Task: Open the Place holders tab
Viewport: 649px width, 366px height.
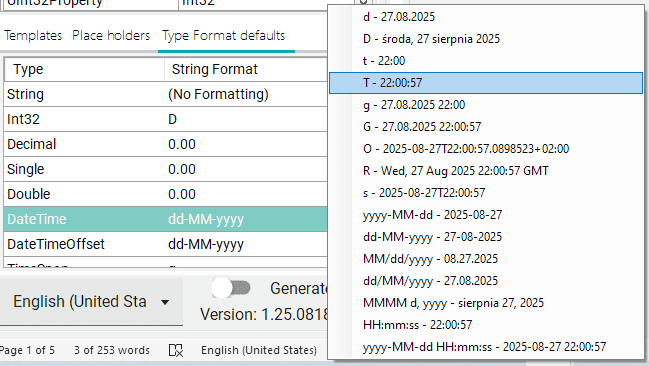Action: pos(111,36)
